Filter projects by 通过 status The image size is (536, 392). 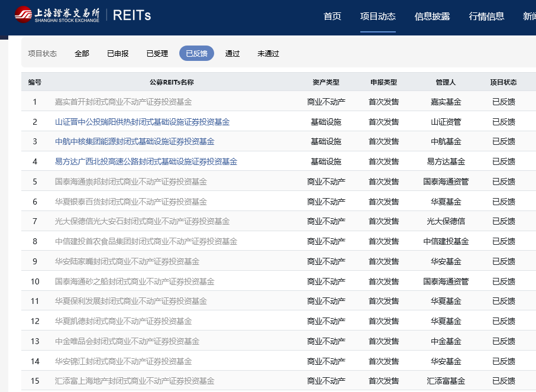coord(233,53)
